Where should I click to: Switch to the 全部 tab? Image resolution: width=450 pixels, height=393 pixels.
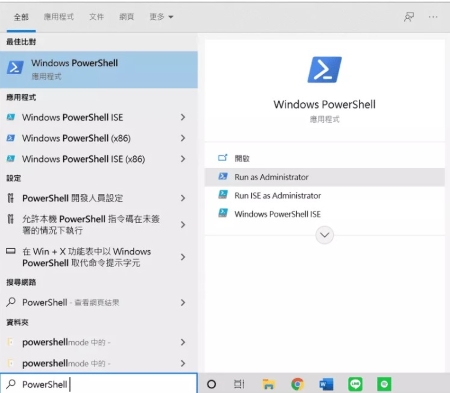pos(21,17)
